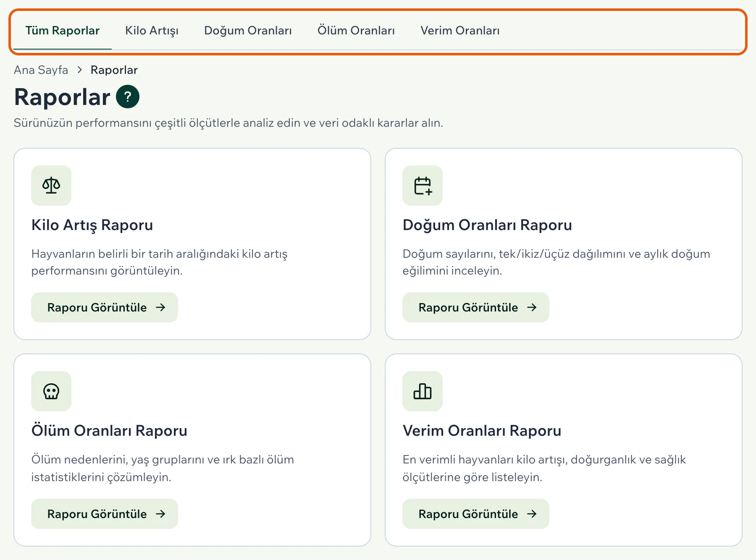Screen dimensions: 756x560
Task: Click the help question mark icon
Action: [x=128, y=97]
